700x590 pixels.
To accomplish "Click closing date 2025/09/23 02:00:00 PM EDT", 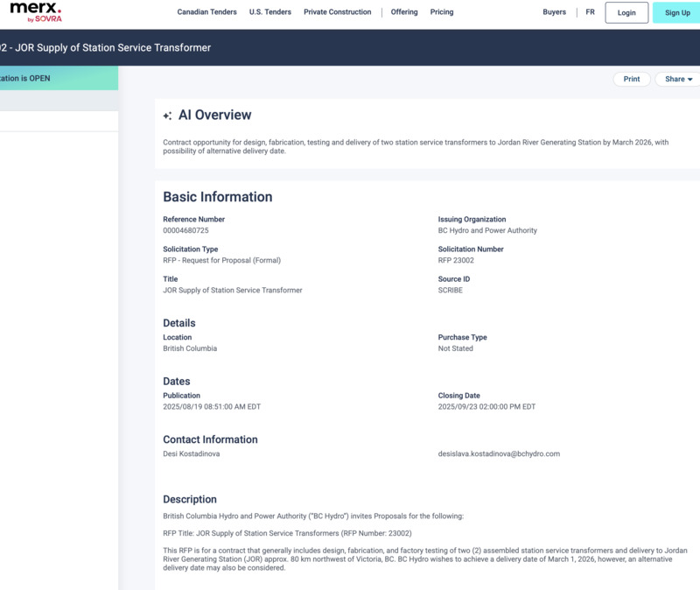I will [486, 407].
